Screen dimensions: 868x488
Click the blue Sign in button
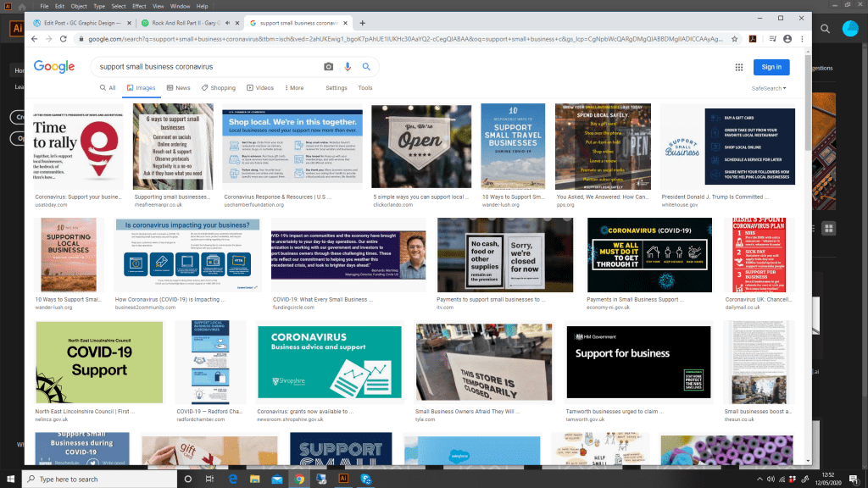(771, 67)
